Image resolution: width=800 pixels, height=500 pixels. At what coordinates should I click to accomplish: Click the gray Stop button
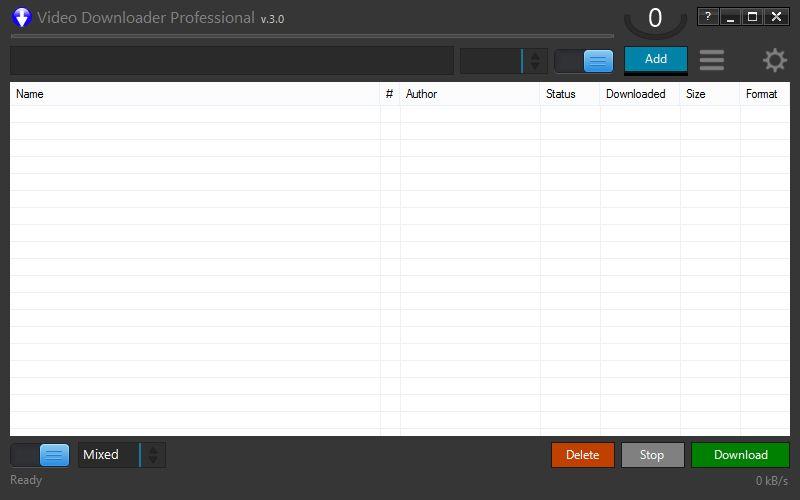tap(653, 455)
